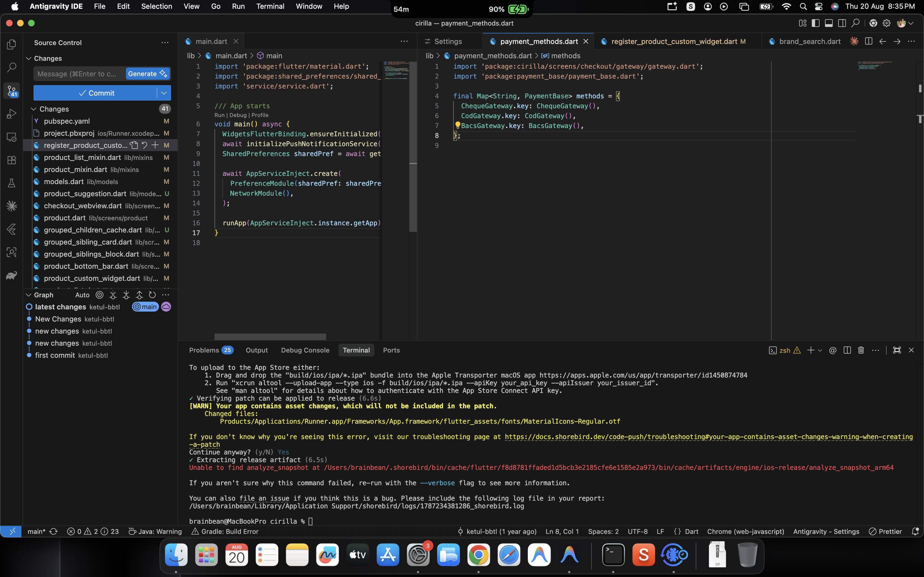924x577 pixels.
Task: Collapse the Changes file list section
Action: [34, 109]
